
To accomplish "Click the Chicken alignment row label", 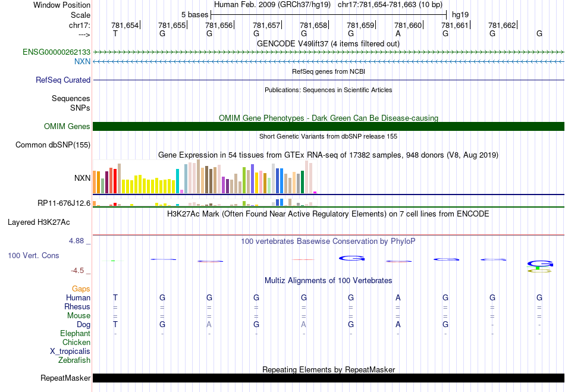I will pyautogui.click(x=76, y=343).
